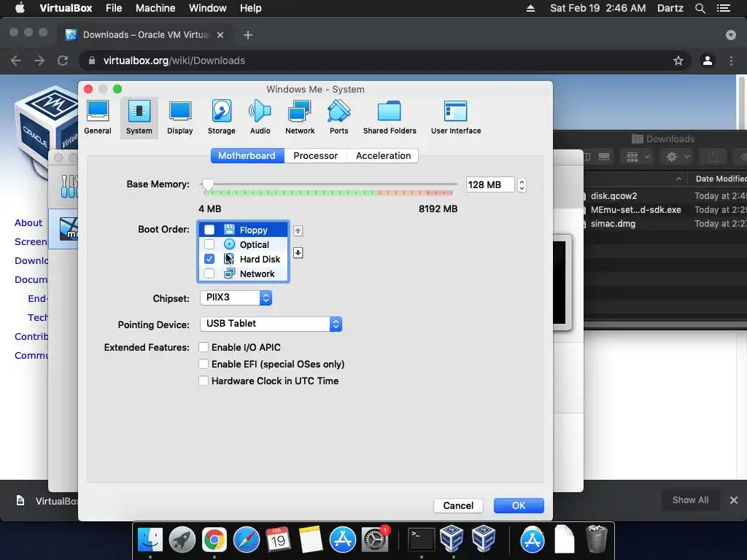Open Chrome tab search chevron

point(731,35)
